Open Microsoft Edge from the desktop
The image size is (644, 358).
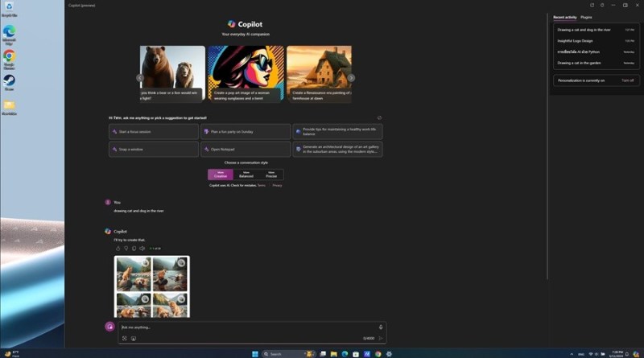pos(9,32)
